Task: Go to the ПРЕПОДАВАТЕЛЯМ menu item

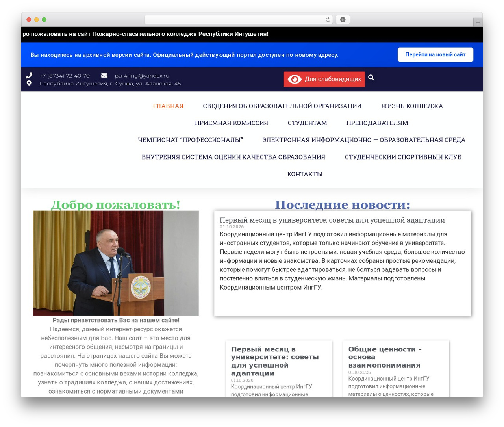Action: coord(377,123)
